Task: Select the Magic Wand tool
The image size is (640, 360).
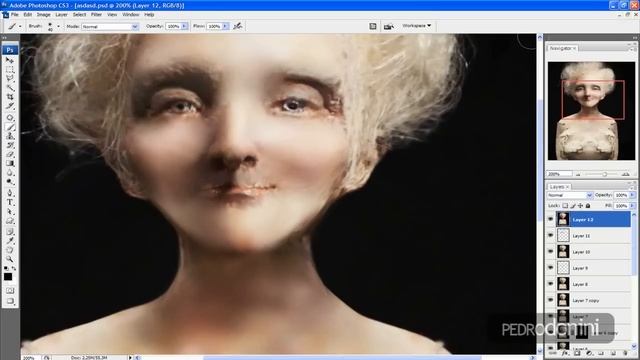Action: [x=10, y=87]
